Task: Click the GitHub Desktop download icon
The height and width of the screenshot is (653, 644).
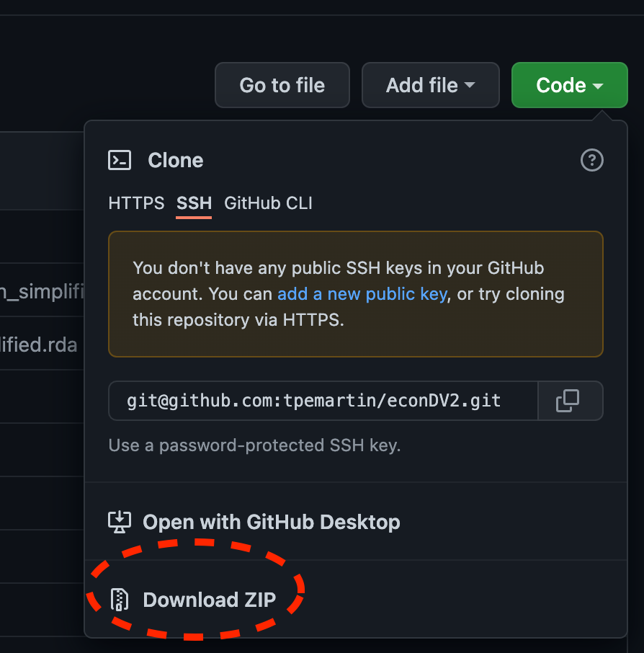Action: click(120, 522)
